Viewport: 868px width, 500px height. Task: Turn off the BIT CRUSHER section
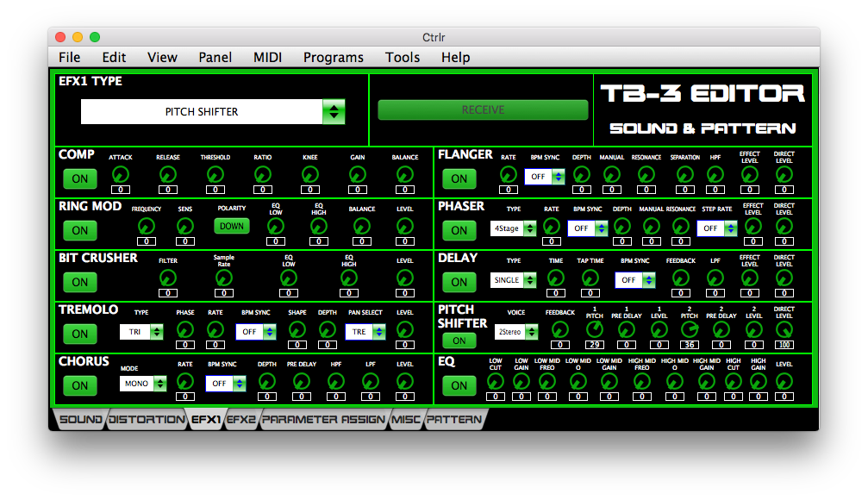[x=79, y=282]
